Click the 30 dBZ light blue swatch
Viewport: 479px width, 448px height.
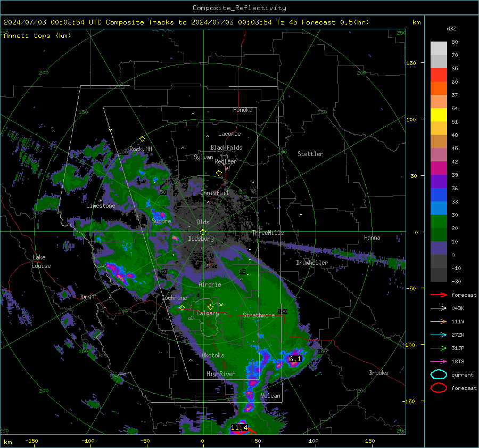(439, 208)
